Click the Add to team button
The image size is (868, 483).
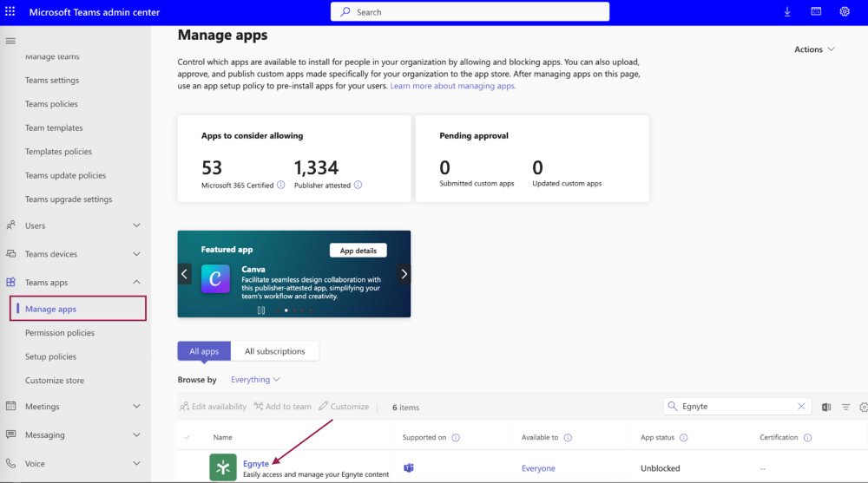[x=283, y=407]
